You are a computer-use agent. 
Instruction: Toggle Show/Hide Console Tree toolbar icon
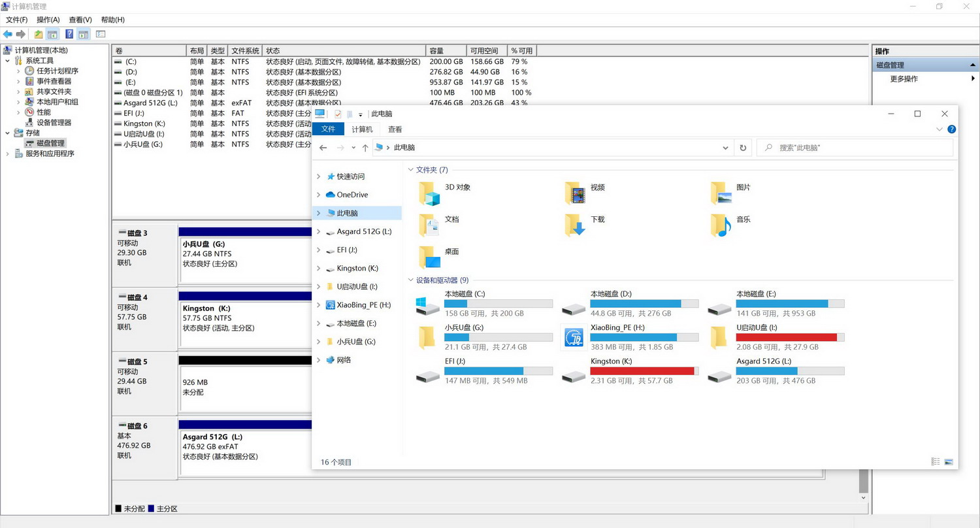pos(52,34)
